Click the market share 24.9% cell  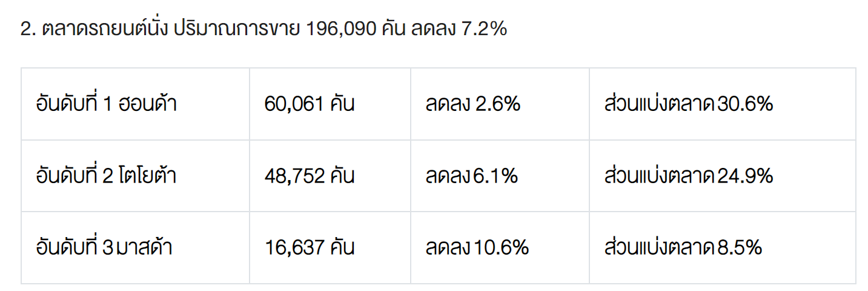[x=688, y=176]
